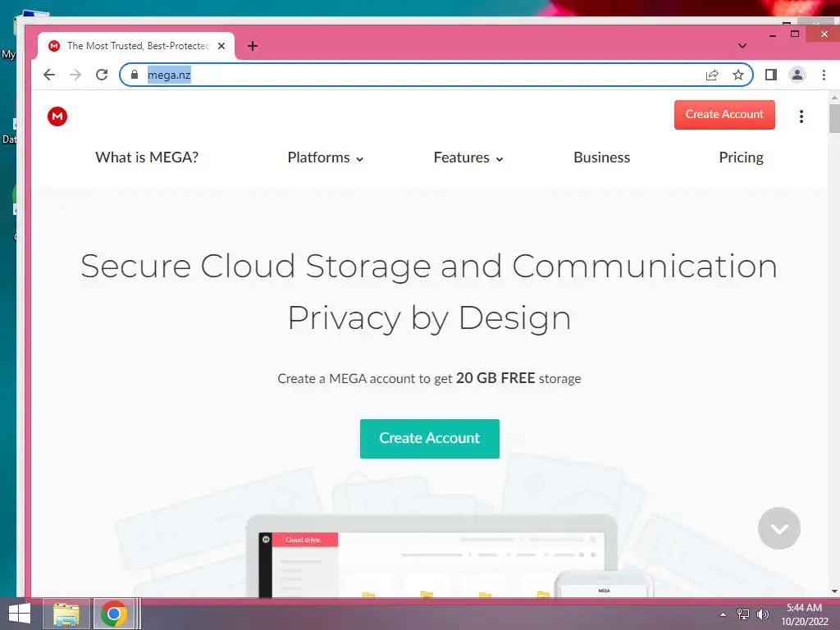Open Windows Start menu
This screenshot has height=630, width=840.
point(20,614)
